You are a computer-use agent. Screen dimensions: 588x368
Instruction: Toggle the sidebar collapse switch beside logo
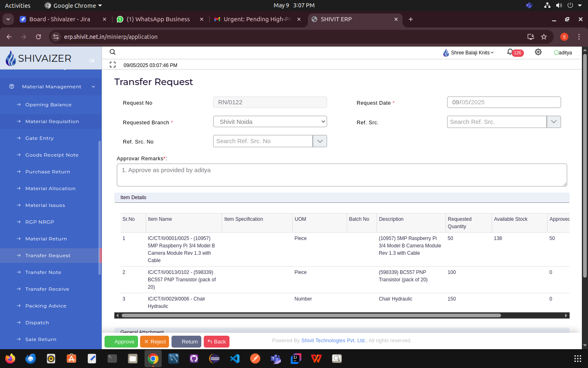pos(92,61)
